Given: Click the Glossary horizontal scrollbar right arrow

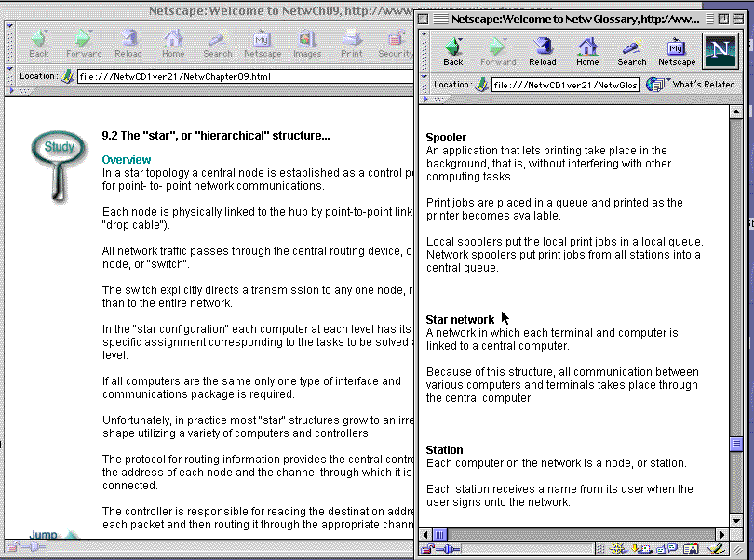Looking at the screenshot, I should pyautogui.click(x=721, y=535).
